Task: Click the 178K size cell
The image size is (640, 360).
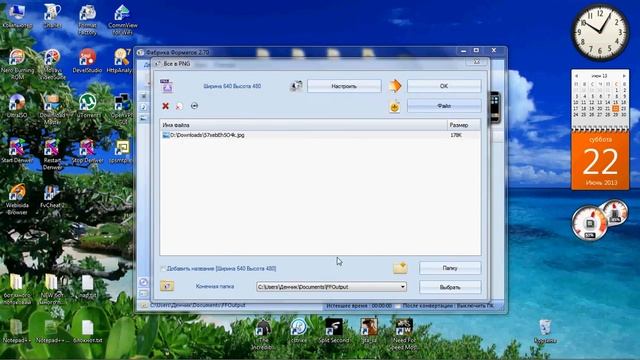Action: [x=456, y=135]
